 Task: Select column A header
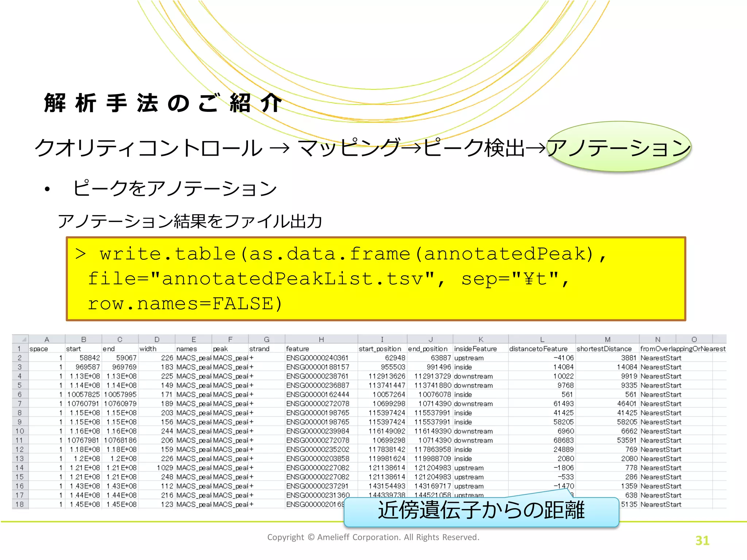47,339
